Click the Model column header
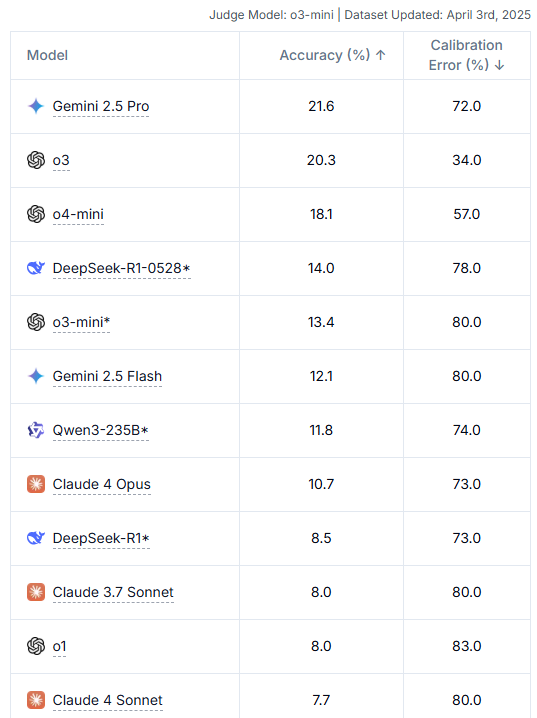The width and height of the screenshot is (537, 718). coord(47,55)
